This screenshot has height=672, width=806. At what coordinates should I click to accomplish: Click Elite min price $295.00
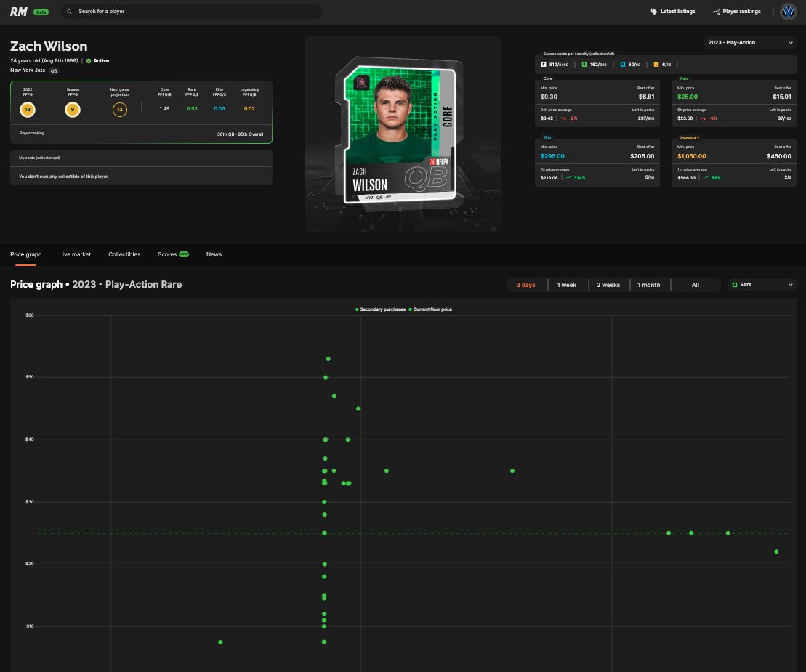tap(552, 156)
